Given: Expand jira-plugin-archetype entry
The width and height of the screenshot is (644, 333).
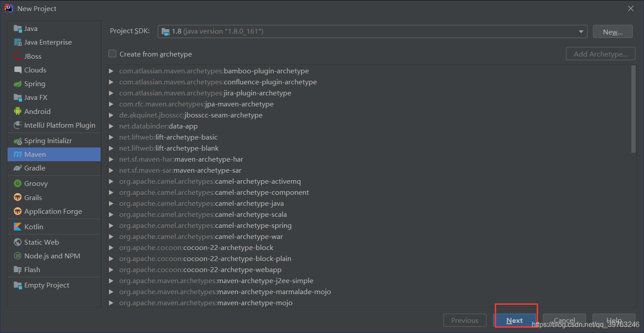Looking at the screenshot, I should point(111,93).
